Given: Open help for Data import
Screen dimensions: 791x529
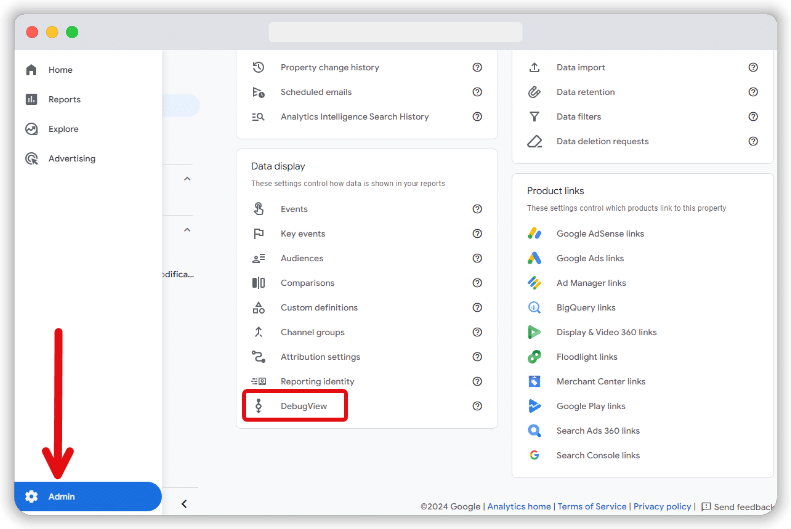Looking at the screenshot, I should (753, 67).
